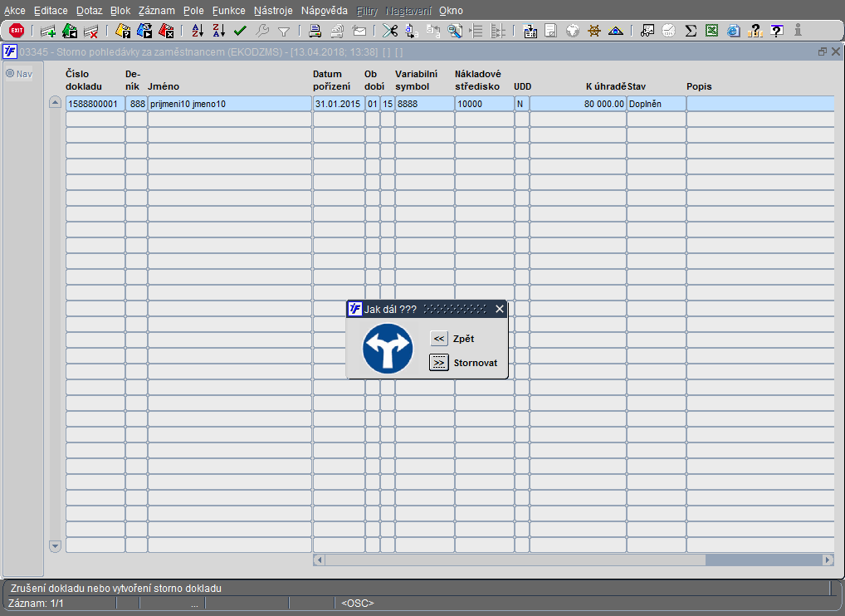Click the Internet Explorer icon
Viewport: 845px width, 616px height.
click(733, 31)
